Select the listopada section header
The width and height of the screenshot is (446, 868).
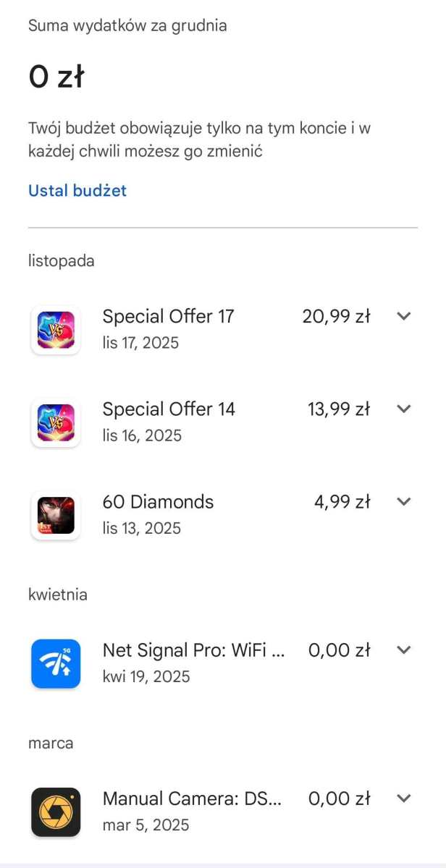pyautogui.click(x=61, y=260)
